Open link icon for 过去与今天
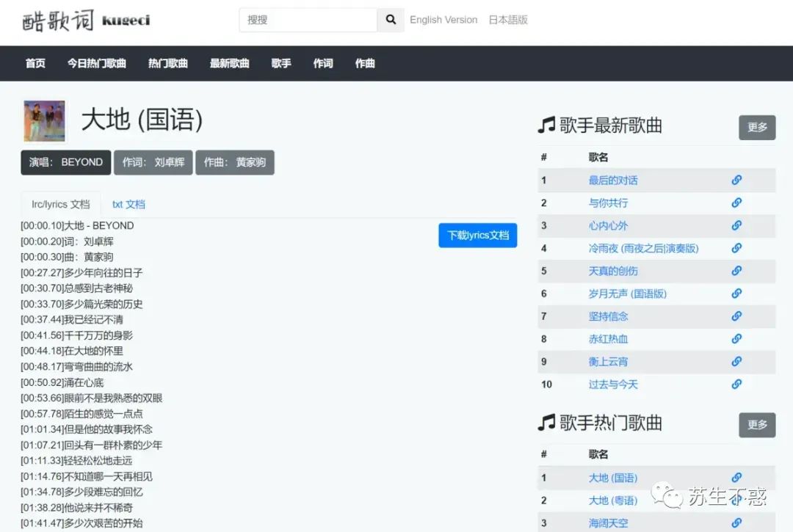The image size is (793, 532). tap(736, 384)
